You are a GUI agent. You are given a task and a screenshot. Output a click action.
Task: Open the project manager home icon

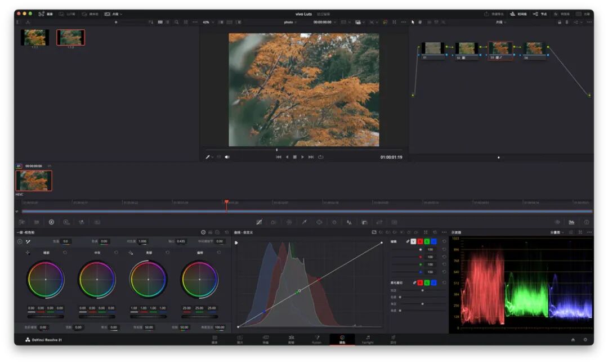pos(573,340)
